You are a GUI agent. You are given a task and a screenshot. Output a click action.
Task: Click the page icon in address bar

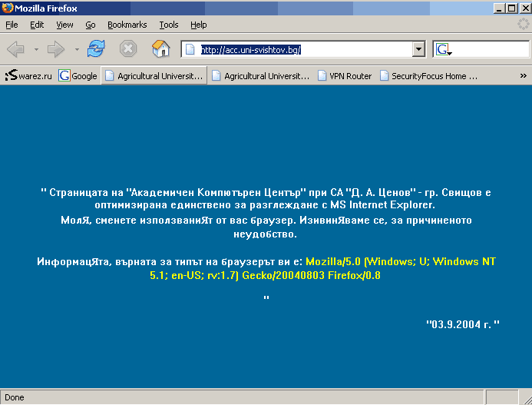(x=190, y=50)
